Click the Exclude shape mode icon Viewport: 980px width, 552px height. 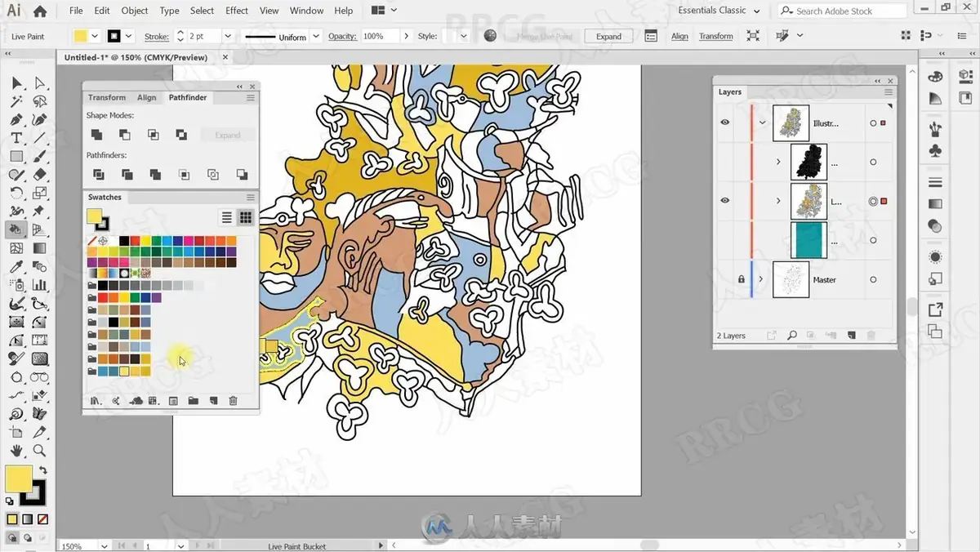[x=181, y=135]
